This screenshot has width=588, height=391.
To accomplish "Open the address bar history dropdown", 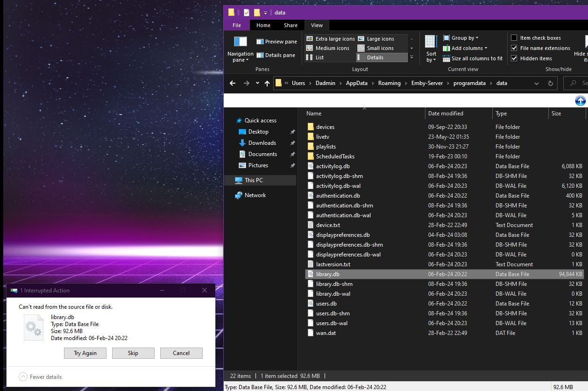I will click(x=537, y=83).
